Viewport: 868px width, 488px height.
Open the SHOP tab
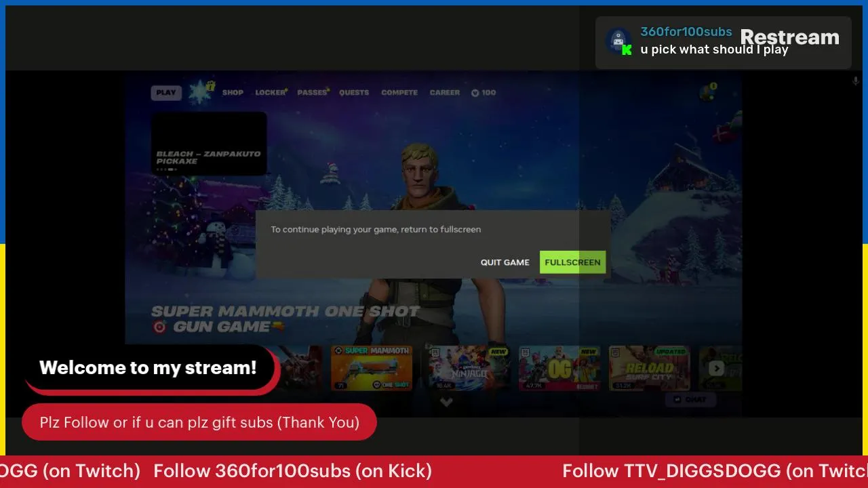click(233, 93)
